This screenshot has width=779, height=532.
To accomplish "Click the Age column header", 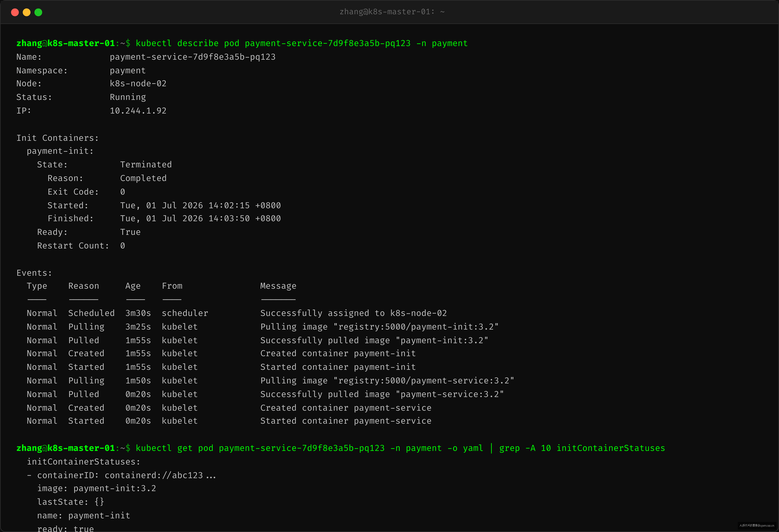I will (133, 286).
